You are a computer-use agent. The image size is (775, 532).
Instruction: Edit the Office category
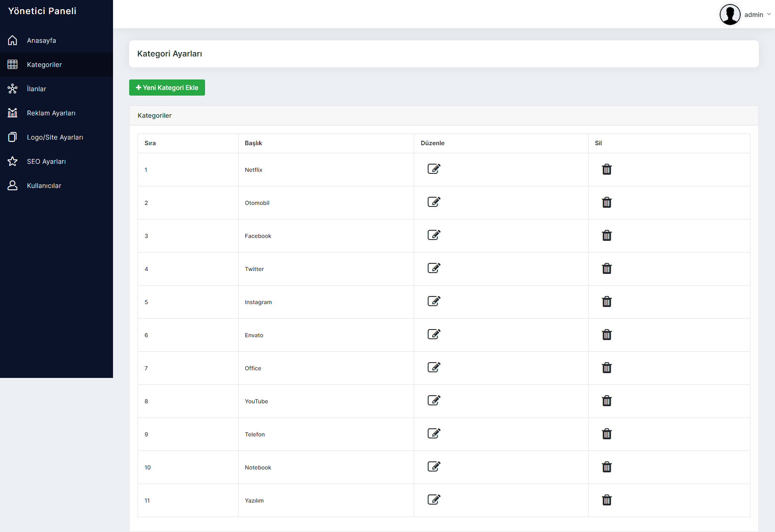[434, 367]
